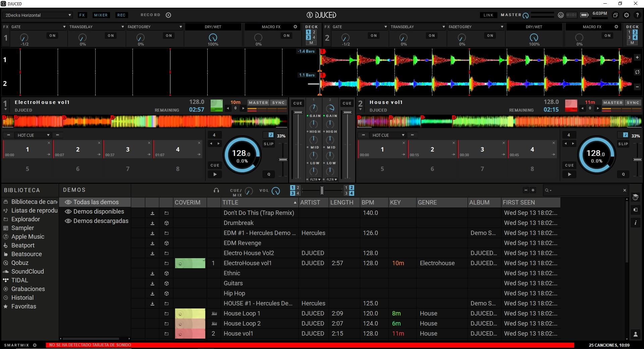Toggle MASTER on deck 2
This screenshot has height=349, width=644.
(613, 103)
